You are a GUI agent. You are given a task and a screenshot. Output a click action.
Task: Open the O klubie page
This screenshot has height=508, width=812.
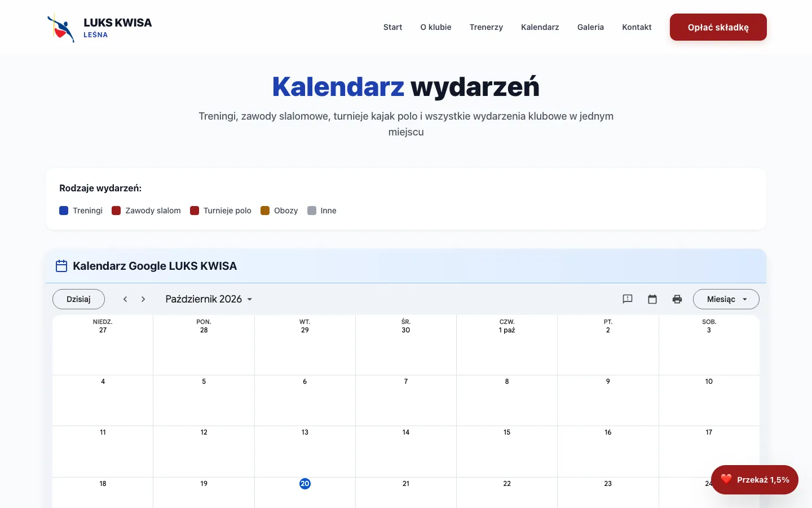(436, 27)
